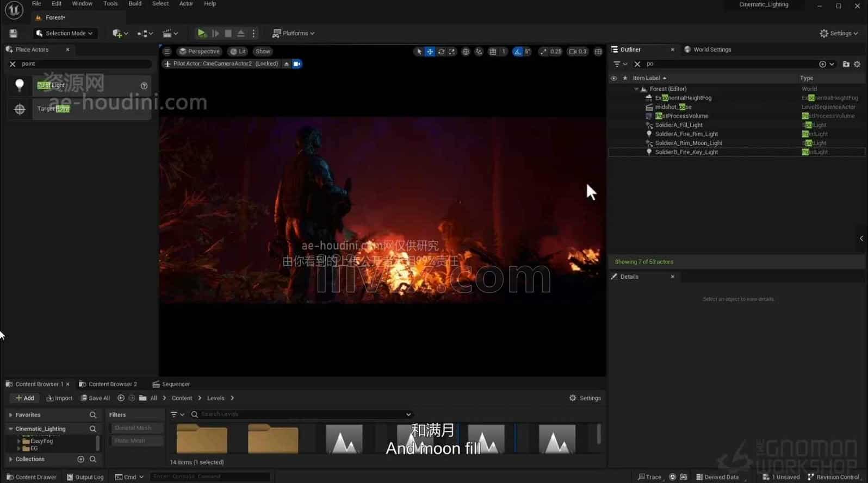The width and height of the screenshot is (868, 483).
Task: Select SoldierB_Fire_Key_Light in the Outliner
Action: coord(686,152)
